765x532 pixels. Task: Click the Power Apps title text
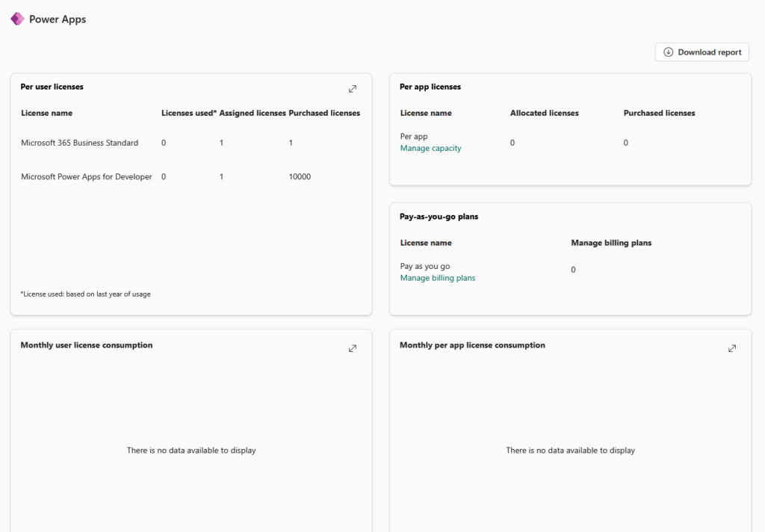coord(58,19)
